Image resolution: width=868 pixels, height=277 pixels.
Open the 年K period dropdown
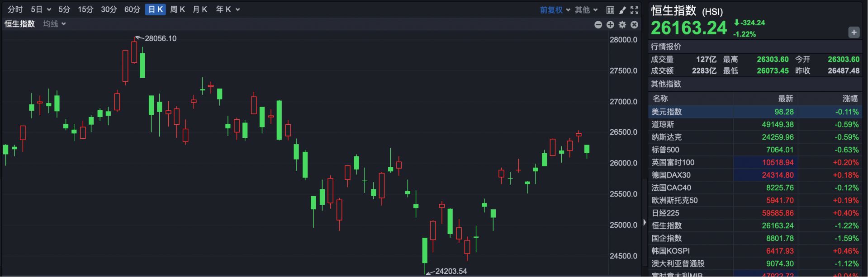click(x=228, y=9)
